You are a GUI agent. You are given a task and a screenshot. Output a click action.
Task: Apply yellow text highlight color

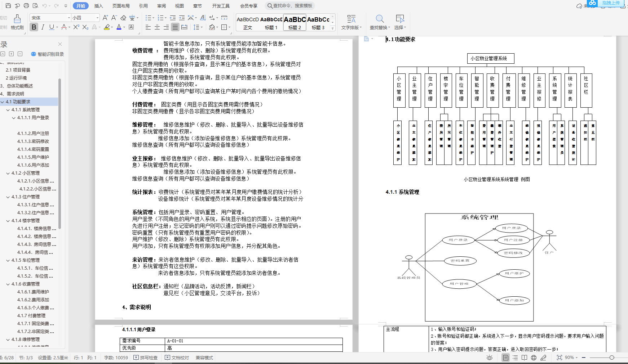107,27
